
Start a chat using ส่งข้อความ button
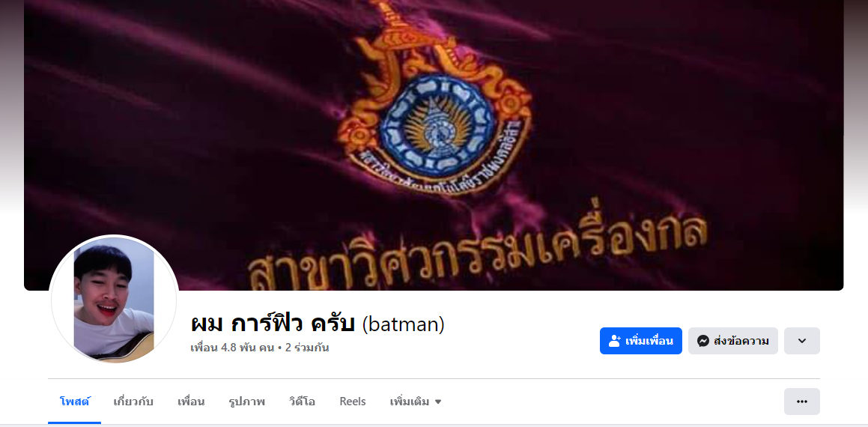tap(733, 341)
